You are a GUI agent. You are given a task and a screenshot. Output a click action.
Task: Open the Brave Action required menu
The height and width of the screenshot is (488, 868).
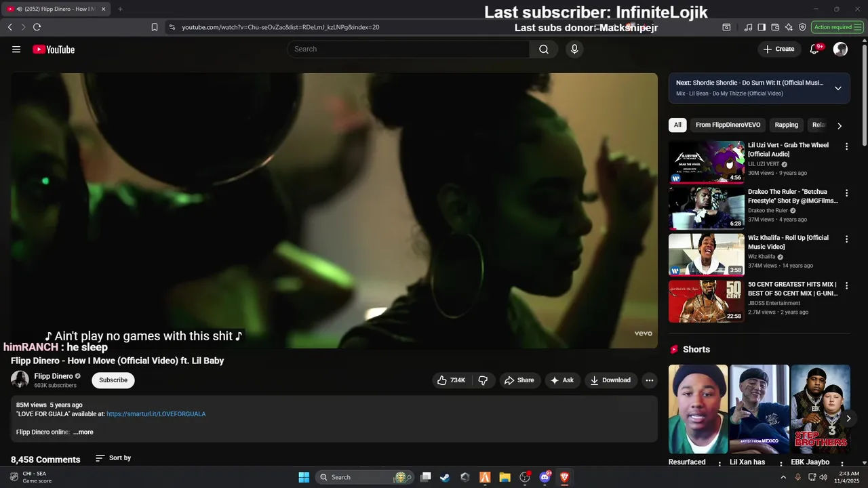pos(837,27)
